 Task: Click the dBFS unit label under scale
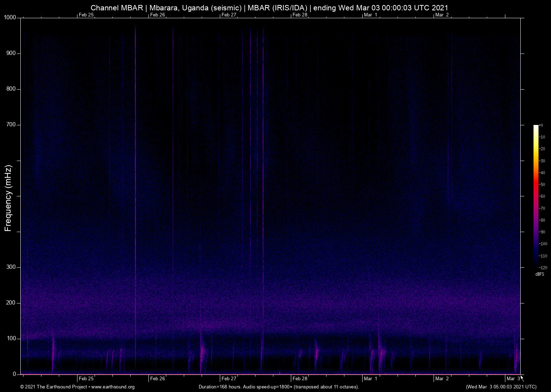coord(540,274)
